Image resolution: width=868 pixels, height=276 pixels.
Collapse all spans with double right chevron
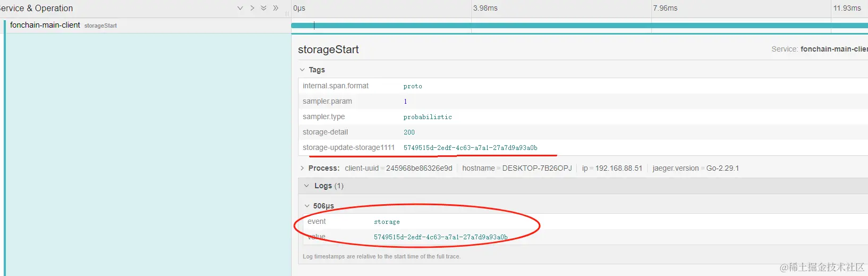tap(276, 8)
